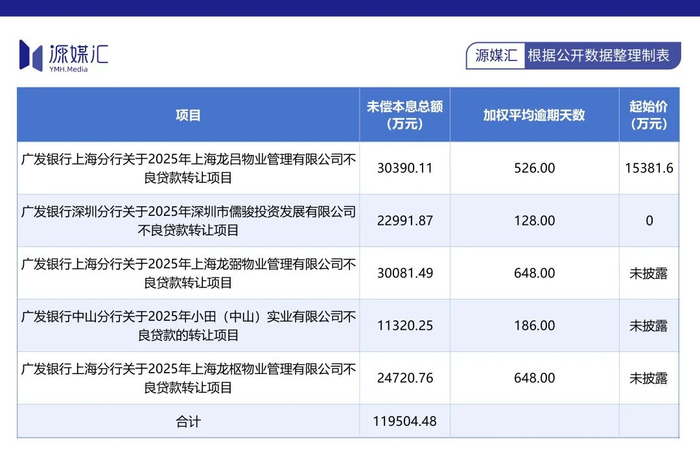Select the 项目 column header

coord(188,115)
